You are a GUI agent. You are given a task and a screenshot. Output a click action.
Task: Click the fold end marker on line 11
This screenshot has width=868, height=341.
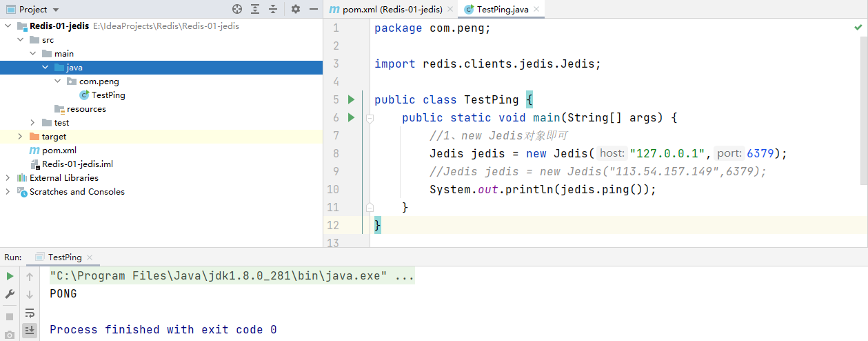(370, 207)
